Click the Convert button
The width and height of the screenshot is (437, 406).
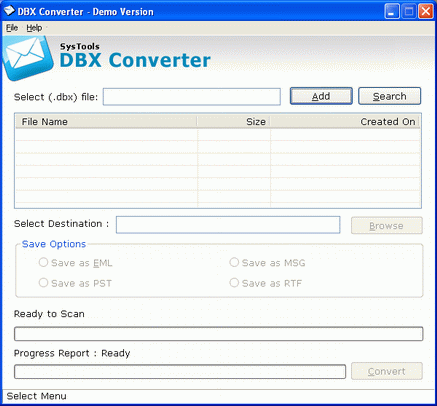pyautogui.click(x=387, y=371)
